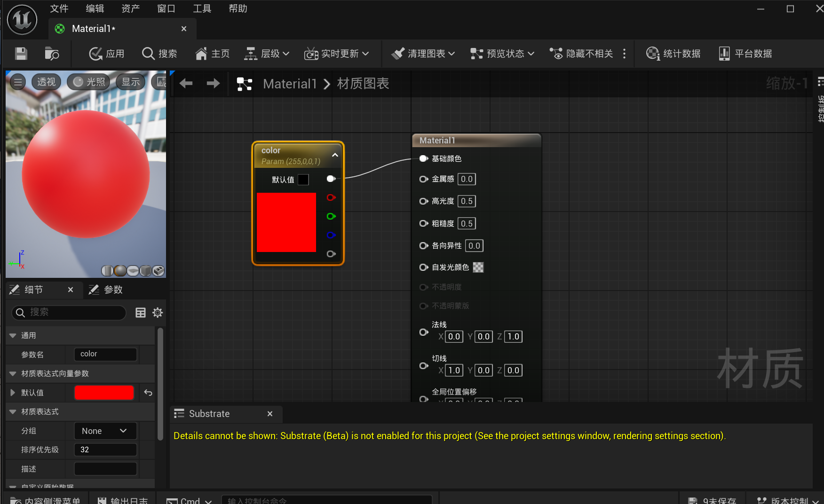
Task: Expand the Default Value (默认值) row
Action: coord(13,393)
